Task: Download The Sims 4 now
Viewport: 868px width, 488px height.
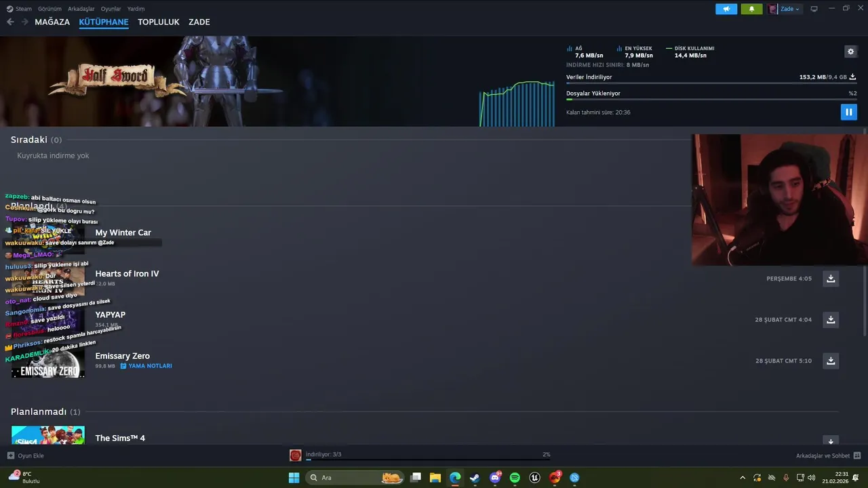Action: pos(831,441)
